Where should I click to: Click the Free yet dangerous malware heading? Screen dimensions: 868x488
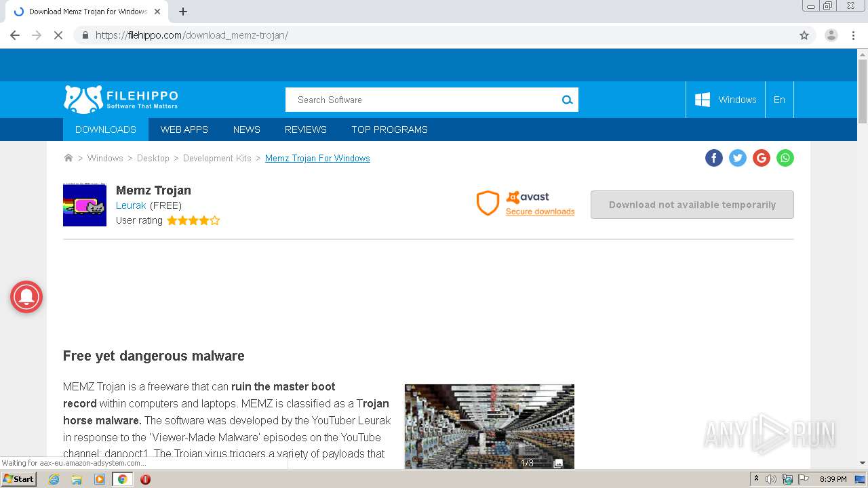[154, 356]
